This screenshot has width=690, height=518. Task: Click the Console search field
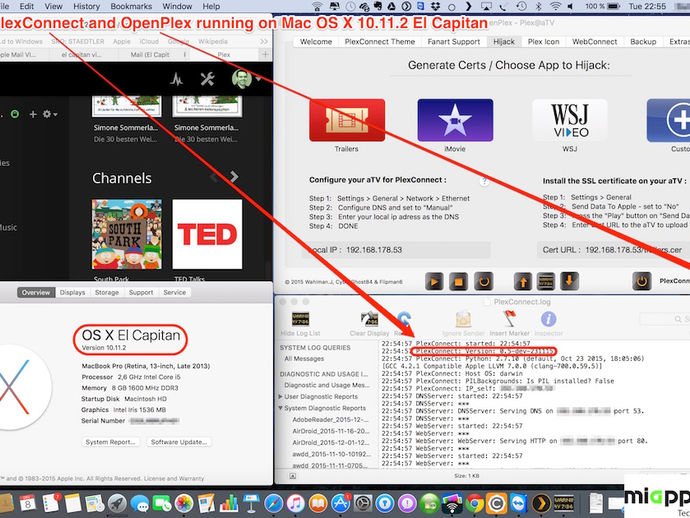click(664, 319)
